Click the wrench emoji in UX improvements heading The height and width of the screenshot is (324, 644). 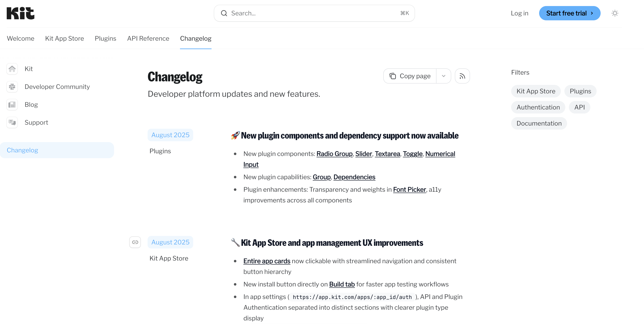(x=235, y=243)
